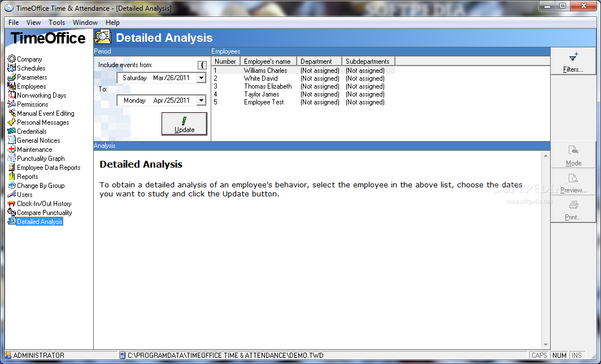601x364 pixels.
Task: Open the Reports icon
Action: [11, 177]
